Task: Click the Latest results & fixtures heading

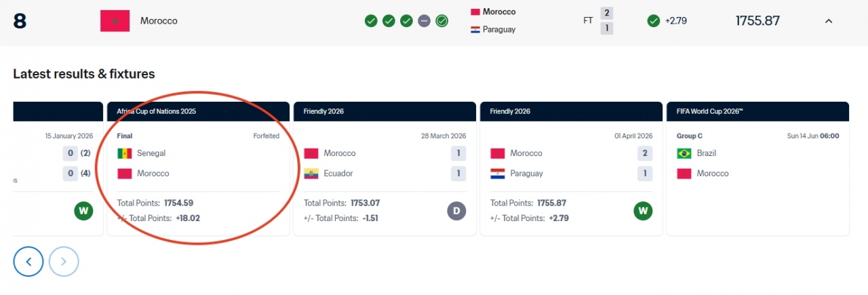Action: (84, 74)
